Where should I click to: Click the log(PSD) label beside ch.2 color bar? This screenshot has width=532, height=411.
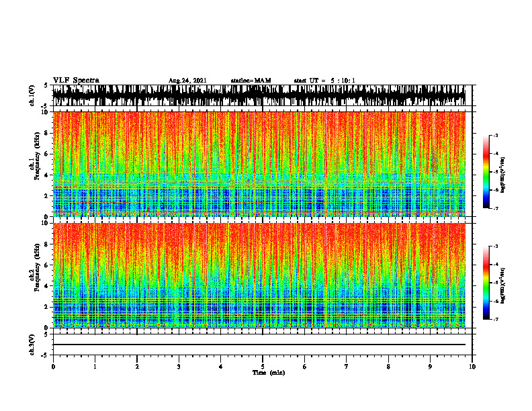pyautogui.click(x=503, y=285)
